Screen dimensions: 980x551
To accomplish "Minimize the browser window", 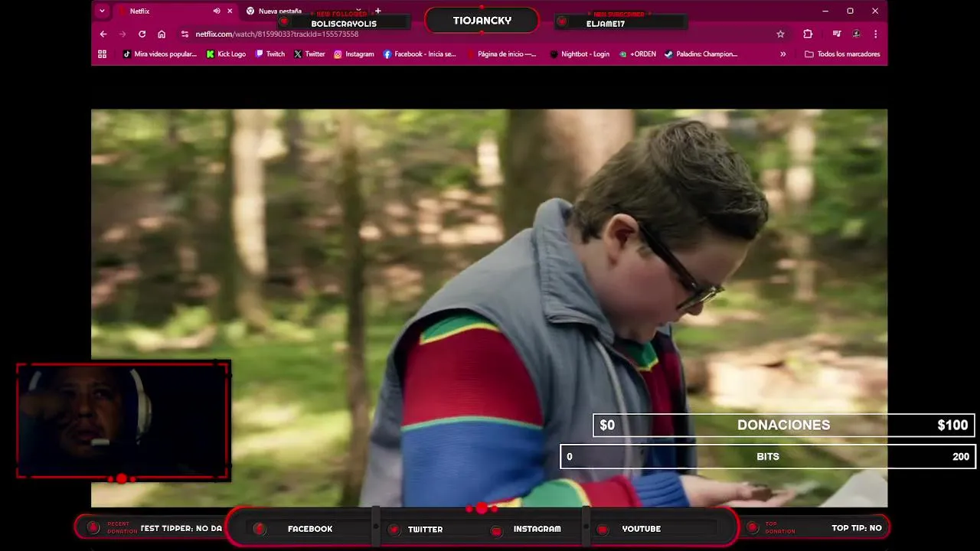I will point(825,11).
